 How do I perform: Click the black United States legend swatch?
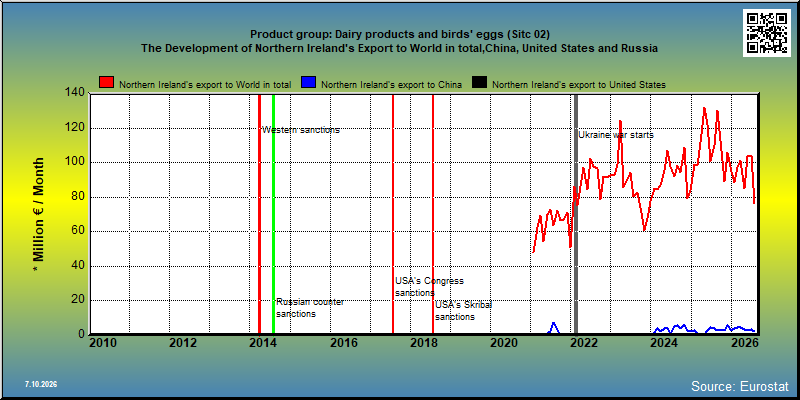(x=480, y=83)
